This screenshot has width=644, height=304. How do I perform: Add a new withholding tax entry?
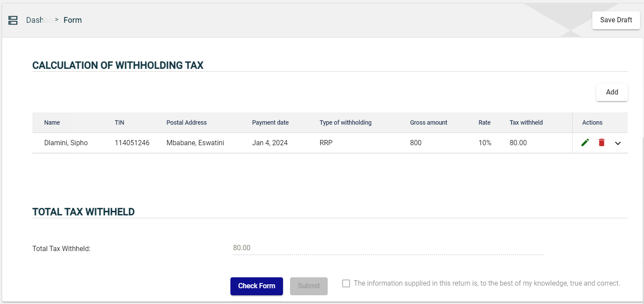612,92
